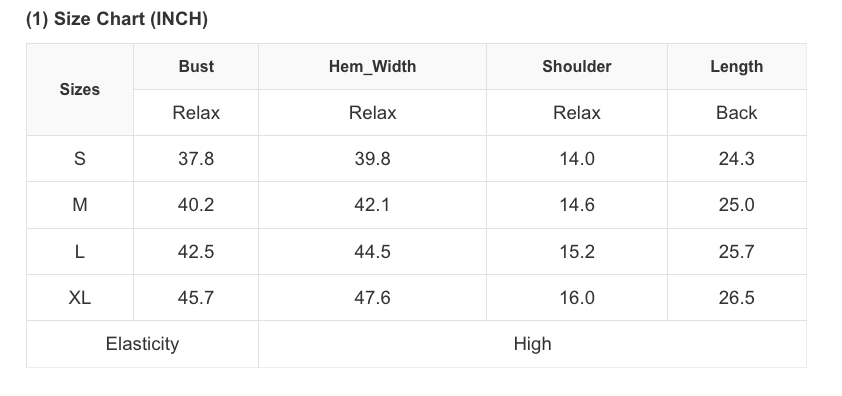
Task: Click the Bust column header
Action: 196,67
